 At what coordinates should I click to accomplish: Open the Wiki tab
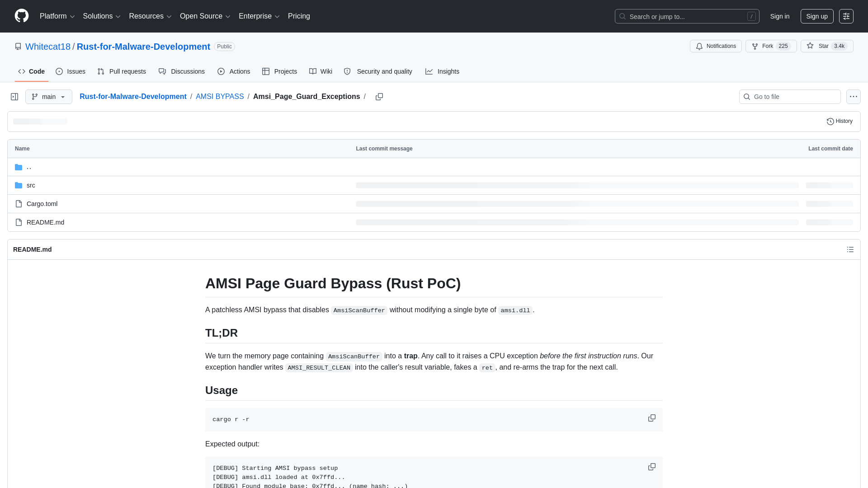pos(321,71)
